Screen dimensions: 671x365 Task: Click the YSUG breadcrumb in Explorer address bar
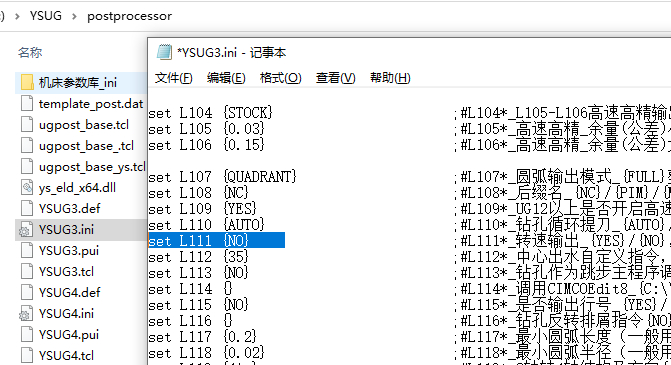coord(45,16)
